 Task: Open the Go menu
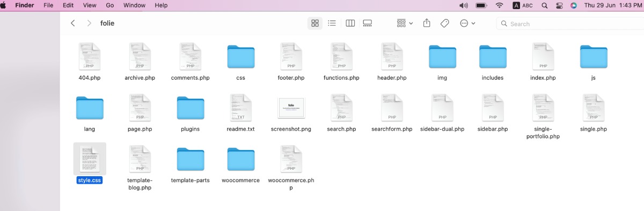pyautogui.click(x=110, y=5)
